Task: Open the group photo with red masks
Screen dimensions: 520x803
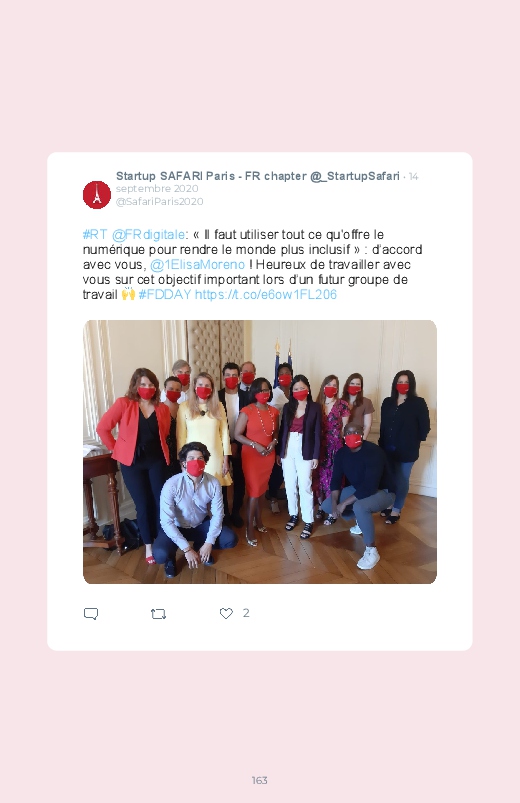Action: [260, 452]
